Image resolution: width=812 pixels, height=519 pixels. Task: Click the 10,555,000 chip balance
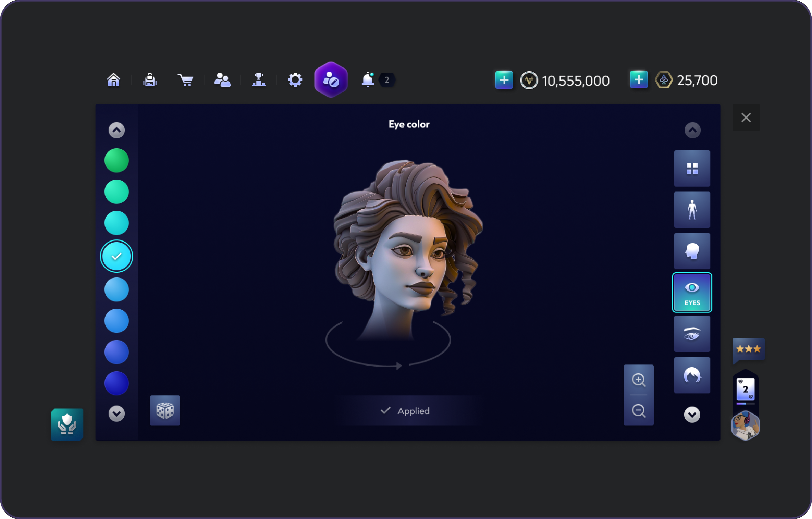point(576,81)
